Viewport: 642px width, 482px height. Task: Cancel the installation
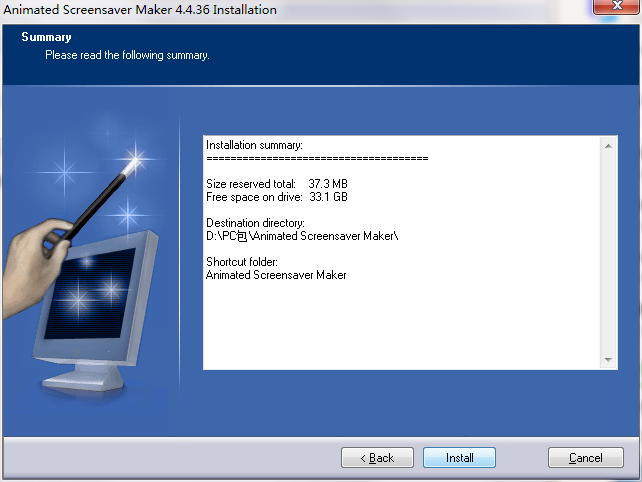click(x=585, y=457)
